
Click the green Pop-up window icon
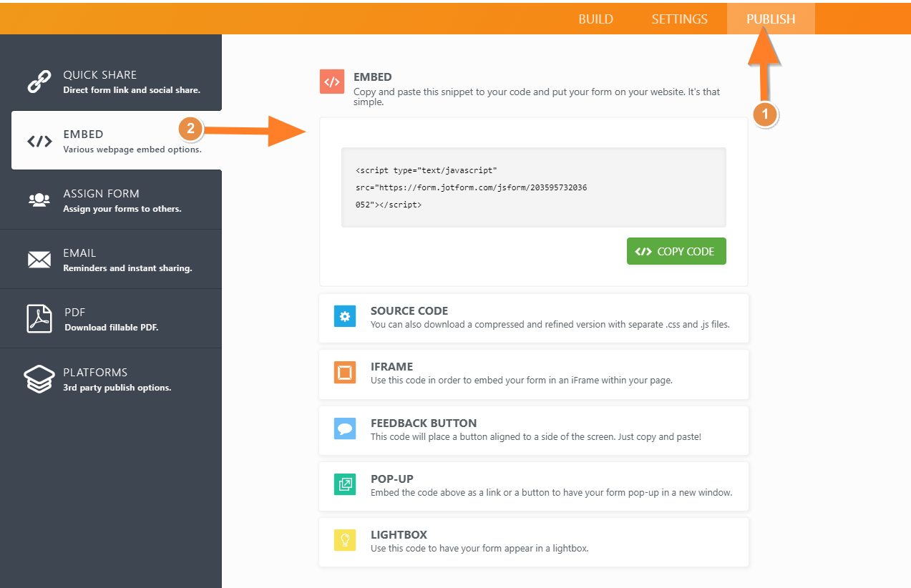click(x=345, y=484)
